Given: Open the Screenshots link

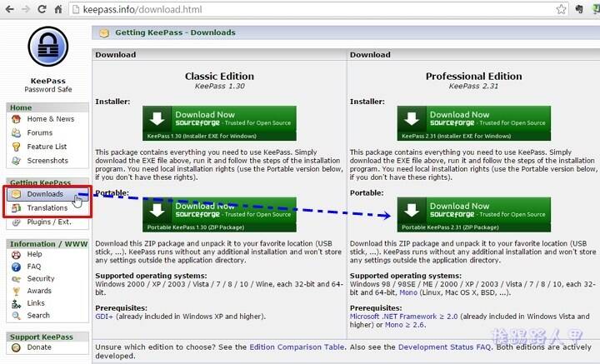Looking at the screenshot, I should tap(47, 161).
